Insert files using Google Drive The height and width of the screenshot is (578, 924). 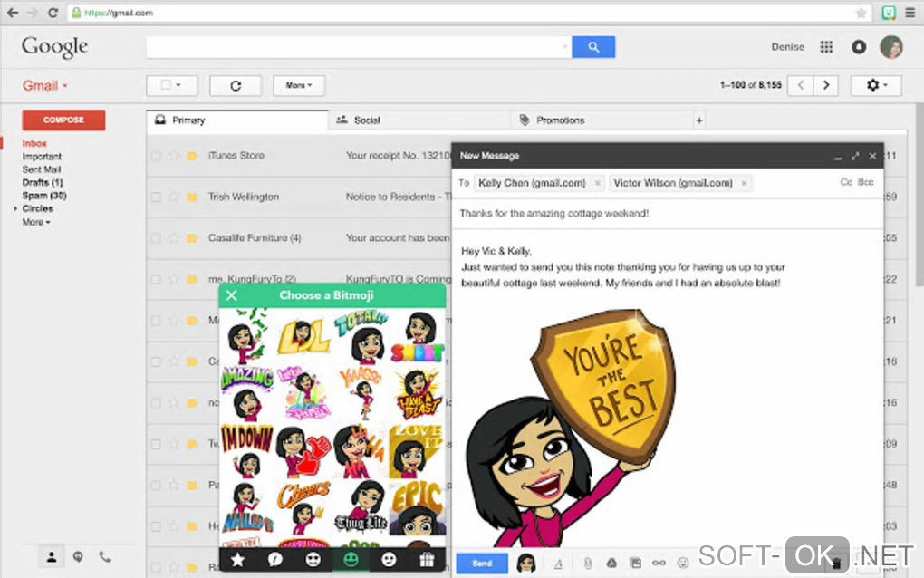click(611, 564)
